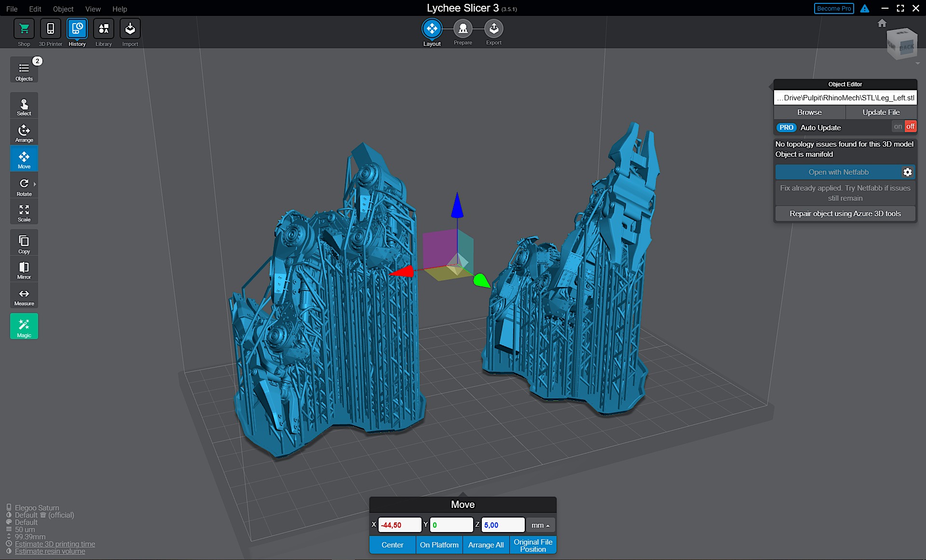The height and width of the screenshot is (560, 926).
Task: Open the 3D Printer settings icon
Action: pyautogui.click(x=50, y=30)
